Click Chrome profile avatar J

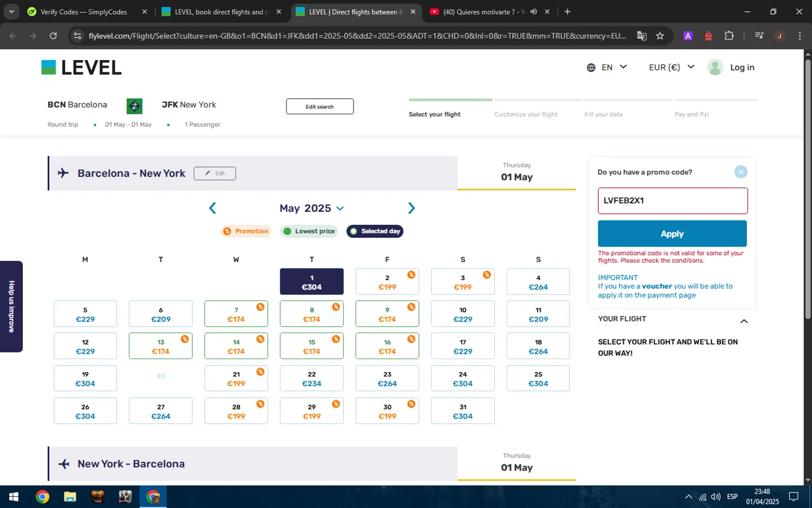click(x=780, y=36)
